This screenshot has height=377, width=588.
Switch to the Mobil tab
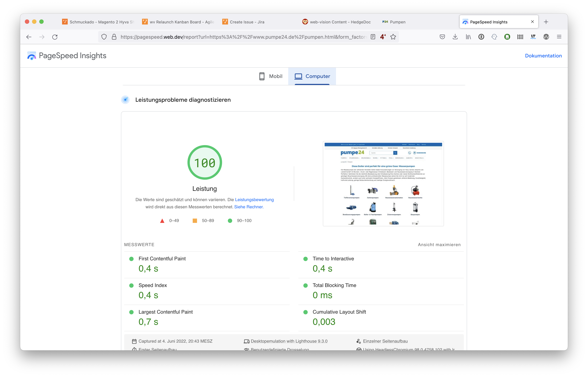271,76
